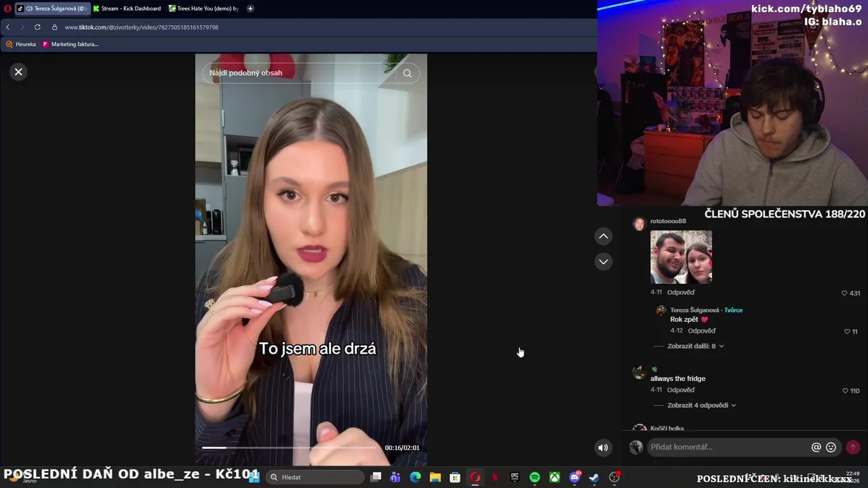Click rototooo88's avatar
This screenshot has width=868, height=488.
tap(639, 224)
